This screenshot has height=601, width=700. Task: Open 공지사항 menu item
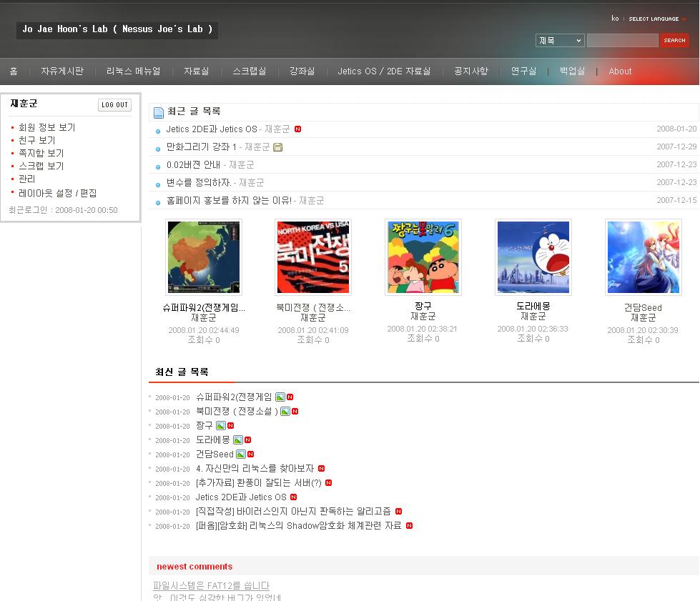click(471, 71)
